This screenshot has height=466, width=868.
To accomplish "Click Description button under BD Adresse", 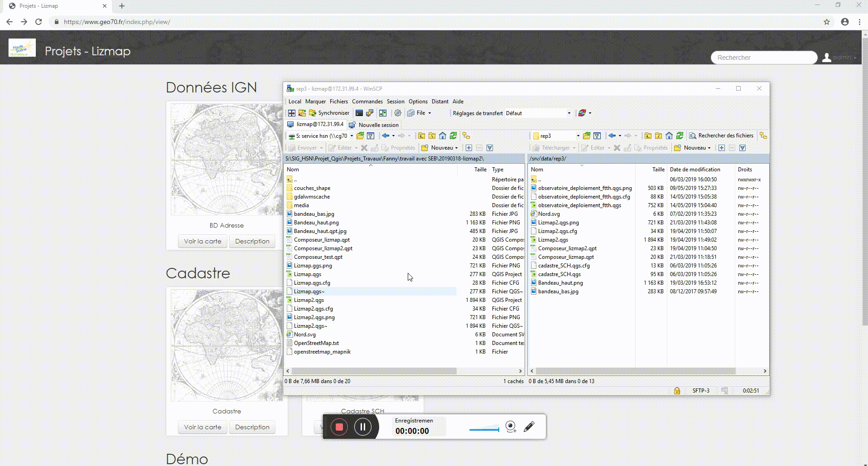I will click(x=252, y=241).
